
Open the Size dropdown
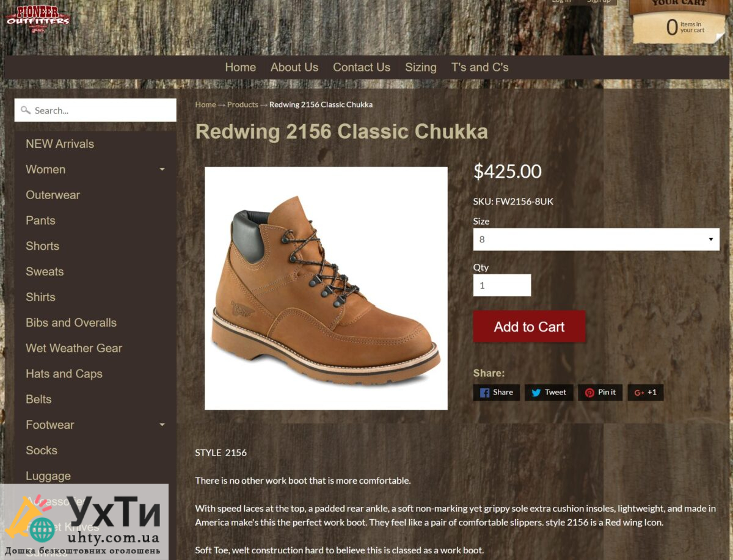(x=596, y=239)
